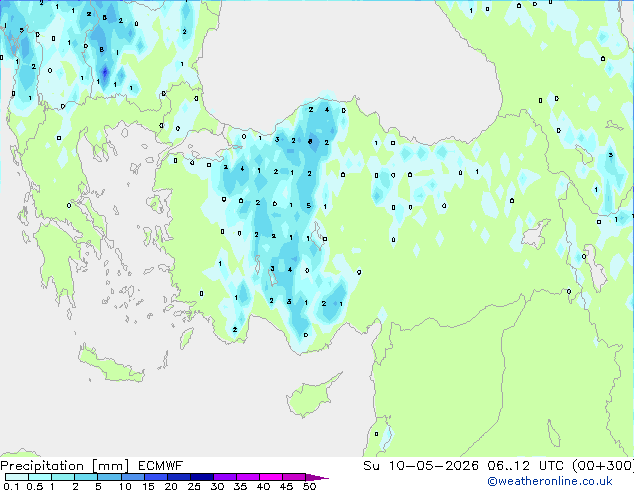Click the 1–2 mm legend swatch
The width and height of the screenshot is (634, 490).
pos(63,477)
